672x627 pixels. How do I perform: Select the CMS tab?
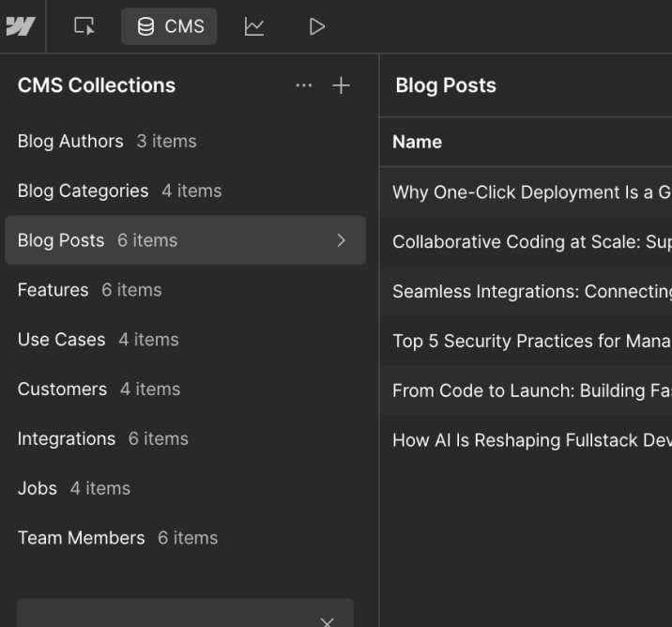169,26
